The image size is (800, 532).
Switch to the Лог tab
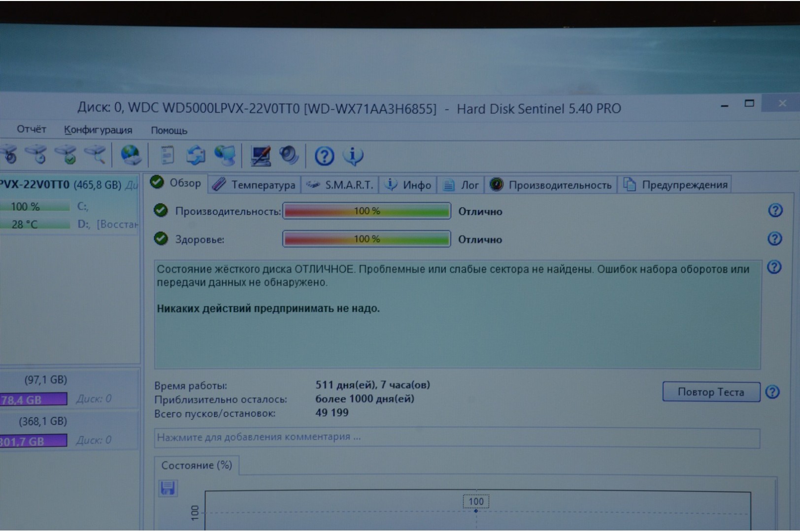point(461,185)
